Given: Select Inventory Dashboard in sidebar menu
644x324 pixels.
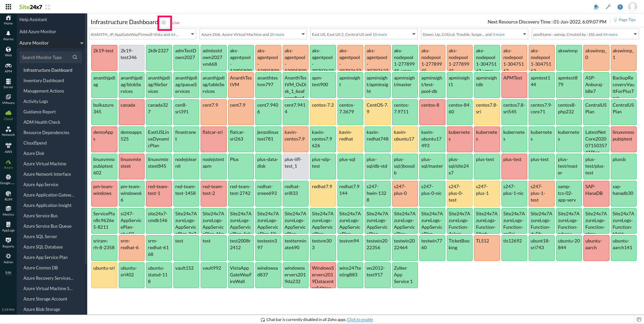Looking at the screenshot, I should point(44,80).
